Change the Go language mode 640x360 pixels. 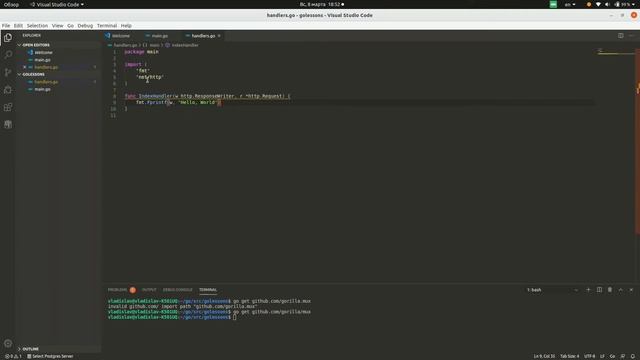click(x=612, y=356)
